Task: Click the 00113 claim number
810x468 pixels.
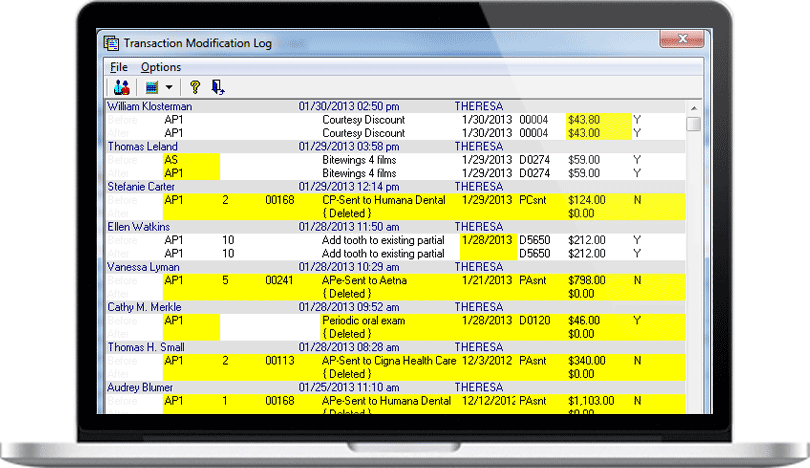Action: pyautogui.click(x=279, y=361)
